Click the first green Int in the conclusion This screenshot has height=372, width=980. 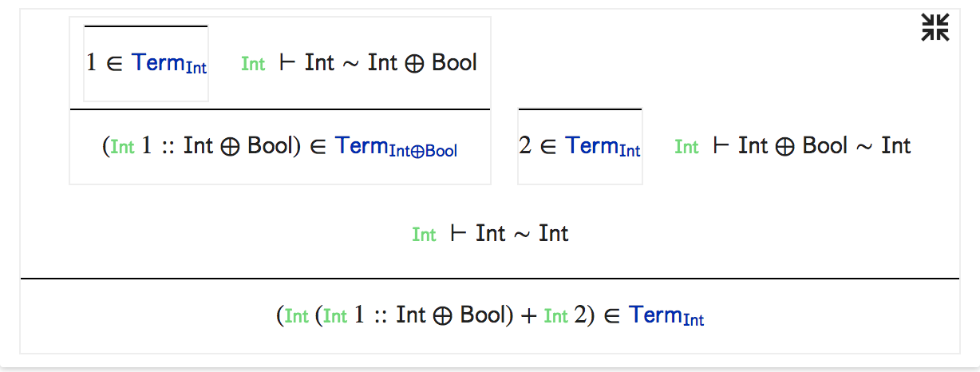(x=296, y=317)
